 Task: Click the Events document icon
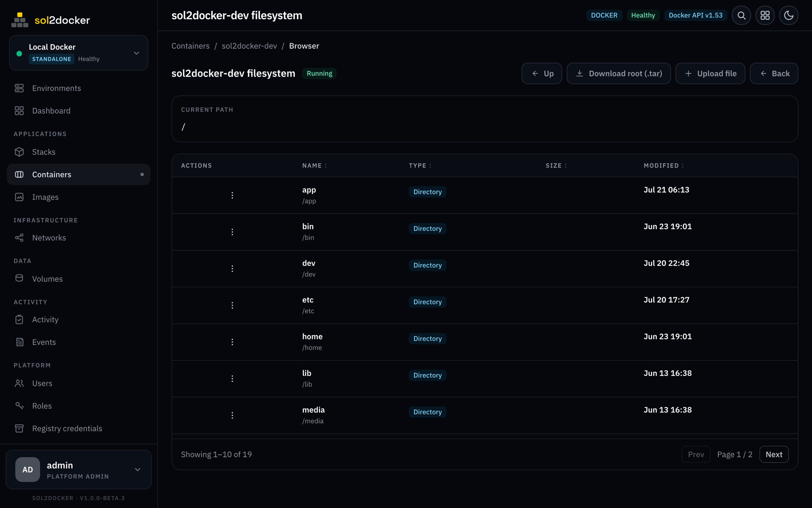(19, 342)
